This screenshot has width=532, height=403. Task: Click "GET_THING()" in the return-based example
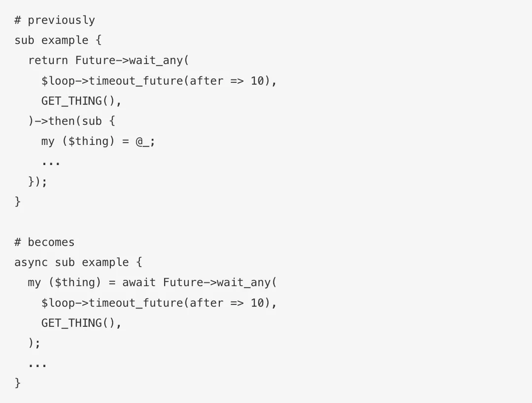coord(78,101)
